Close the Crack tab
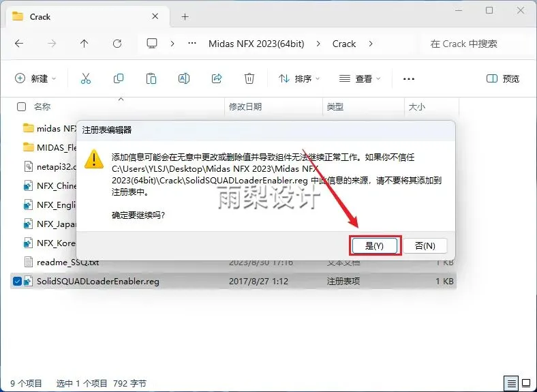537x392 pixels. pos(155,16)
